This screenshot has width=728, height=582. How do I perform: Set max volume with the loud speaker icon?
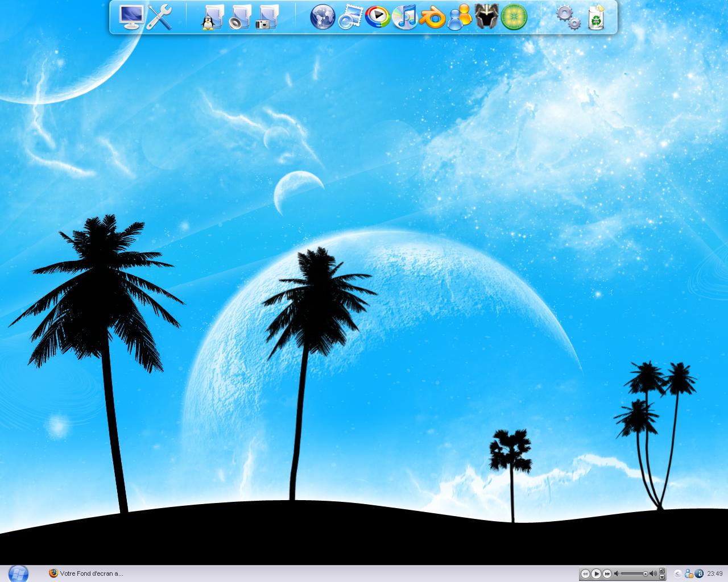tap(653, 573)
